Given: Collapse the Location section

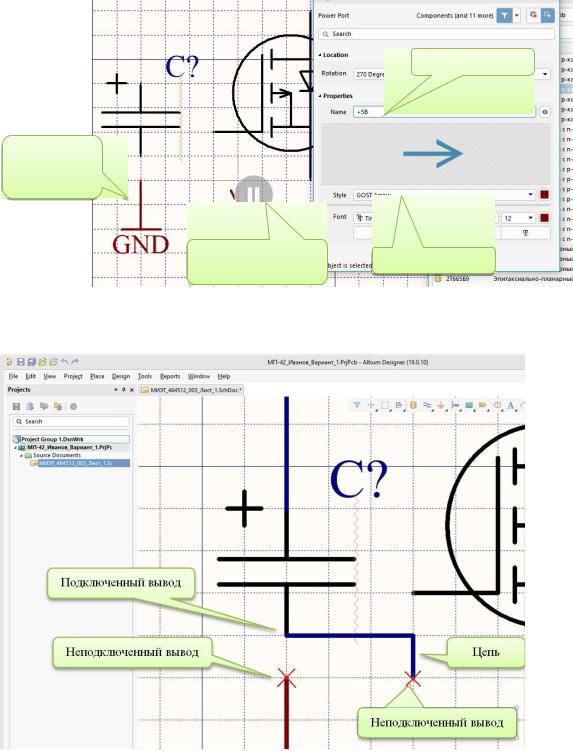Looking at the screenshot, I should click(320, 55).
